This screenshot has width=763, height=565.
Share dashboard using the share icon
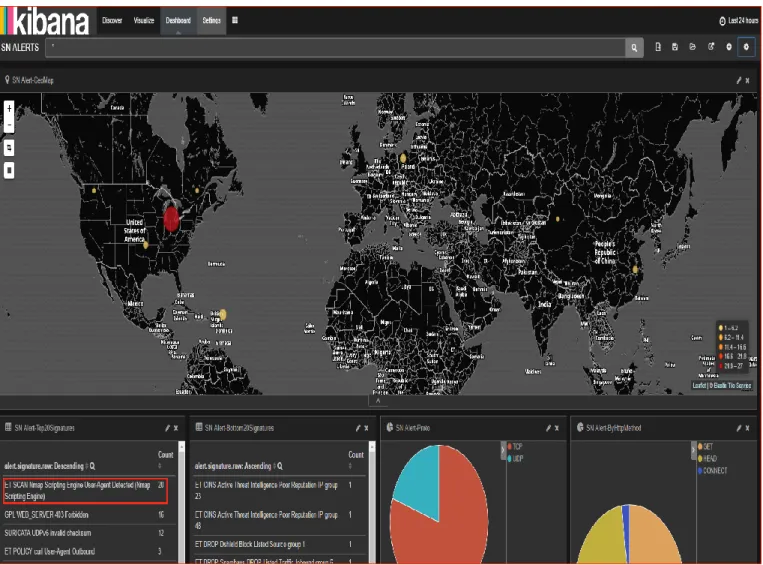(711, 47)
